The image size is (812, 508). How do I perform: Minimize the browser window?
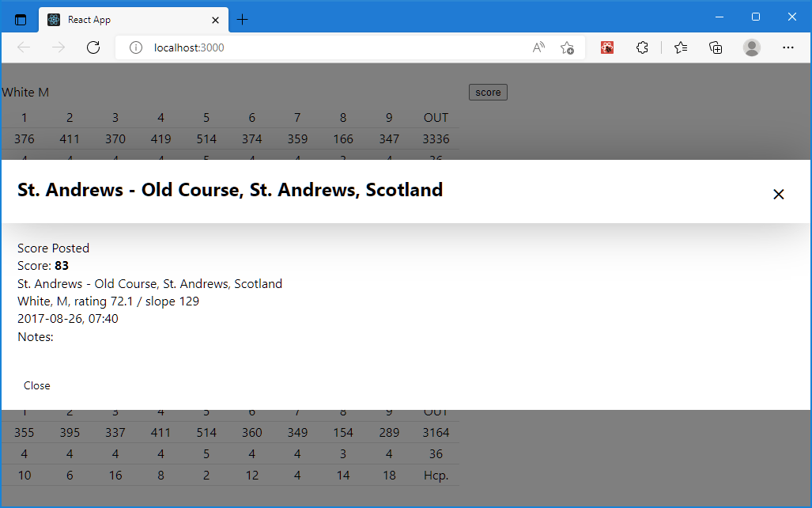click(719, 17)
